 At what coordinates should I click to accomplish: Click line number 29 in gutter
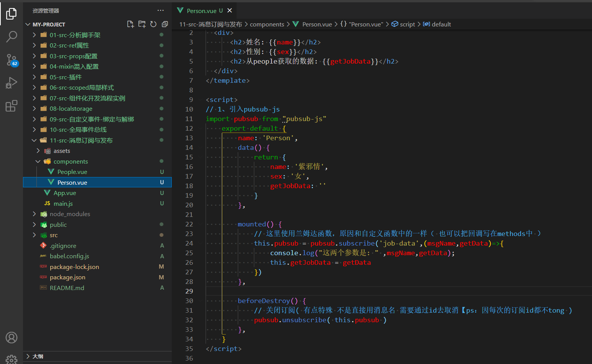189,291
